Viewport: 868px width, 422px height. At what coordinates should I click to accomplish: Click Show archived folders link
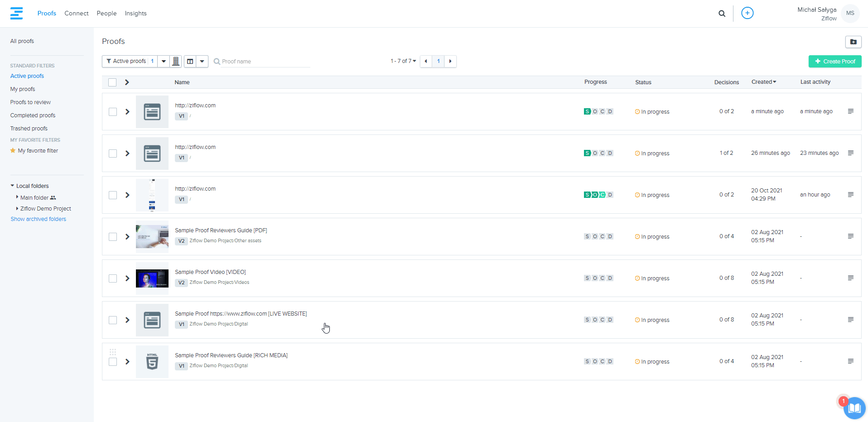pyautogui.click(x=39, y=219)
